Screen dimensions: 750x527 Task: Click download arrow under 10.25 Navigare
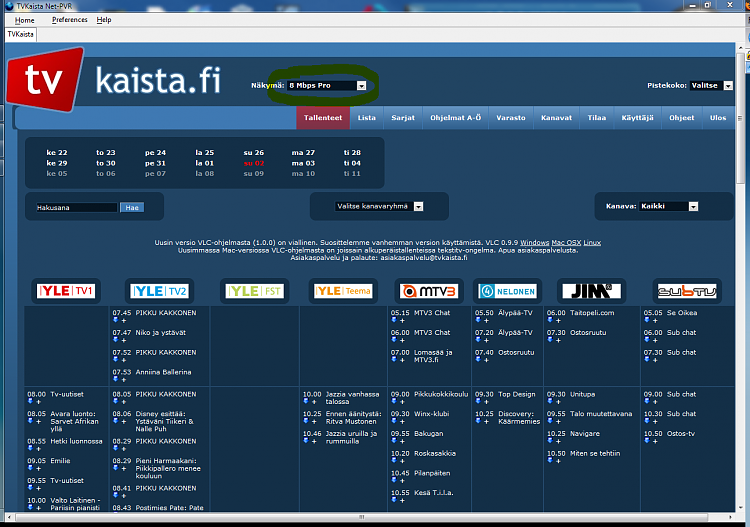pyautogui.click(x=550, y=441)
